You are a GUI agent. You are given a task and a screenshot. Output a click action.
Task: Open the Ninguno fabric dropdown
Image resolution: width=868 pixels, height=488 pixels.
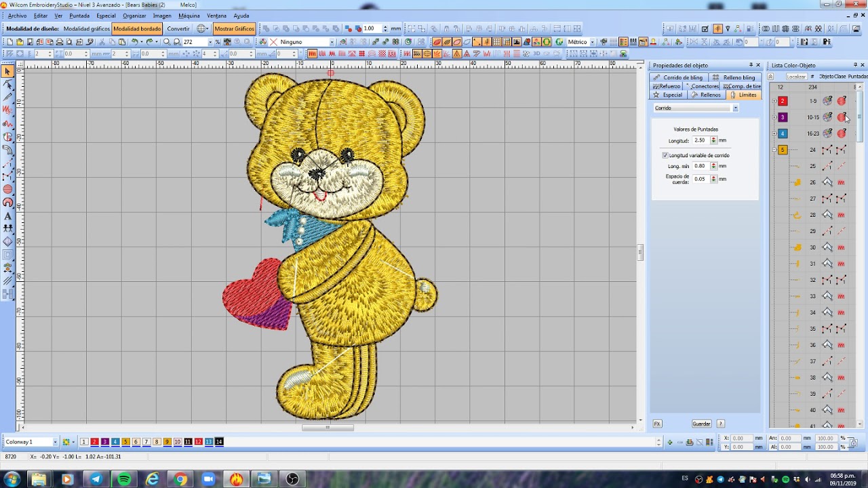tap(332, 42)
